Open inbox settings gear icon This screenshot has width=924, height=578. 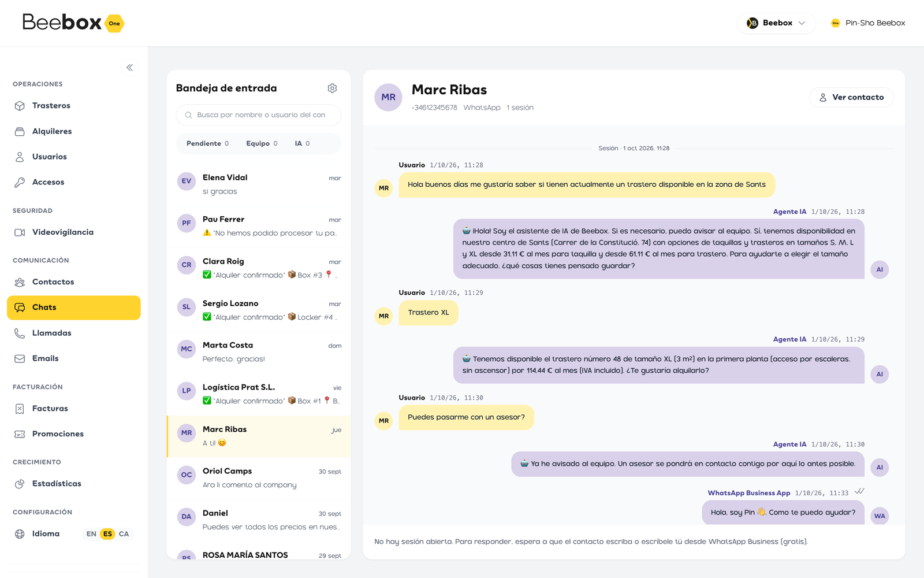(332, 88)
